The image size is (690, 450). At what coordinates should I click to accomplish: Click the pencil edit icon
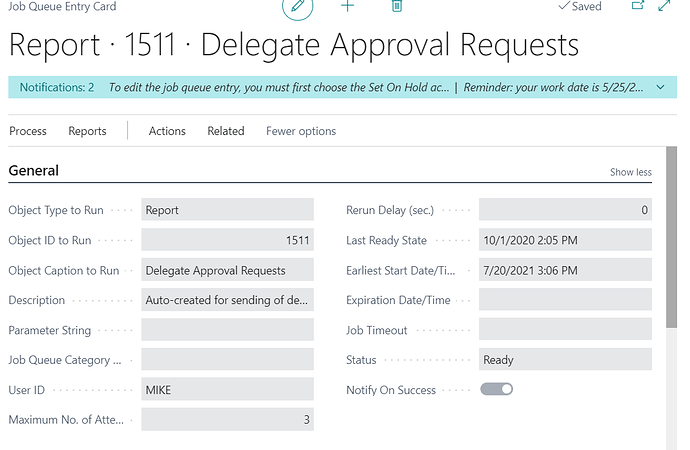(x=297, y=7)
